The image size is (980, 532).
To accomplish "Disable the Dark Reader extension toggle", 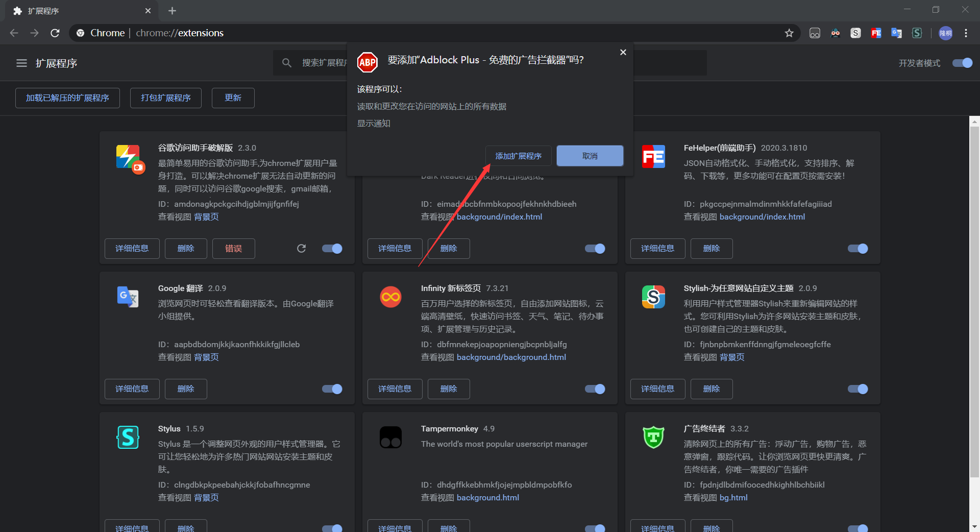I will point(595,249).
